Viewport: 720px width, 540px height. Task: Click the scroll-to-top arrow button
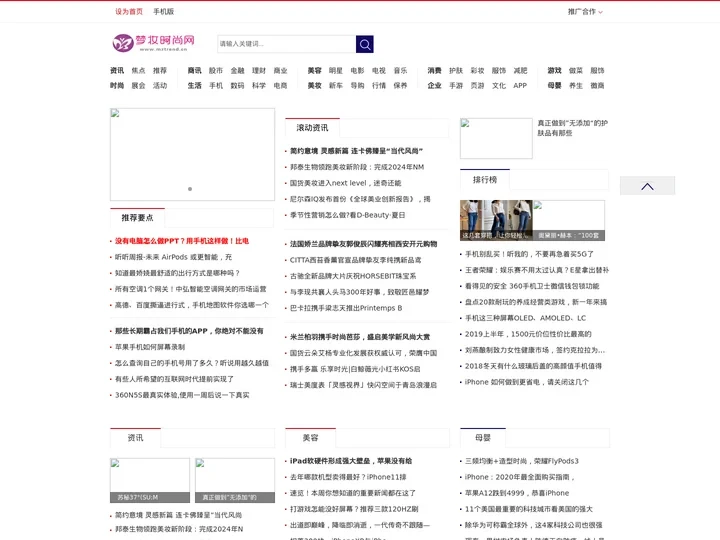point(647,186)
